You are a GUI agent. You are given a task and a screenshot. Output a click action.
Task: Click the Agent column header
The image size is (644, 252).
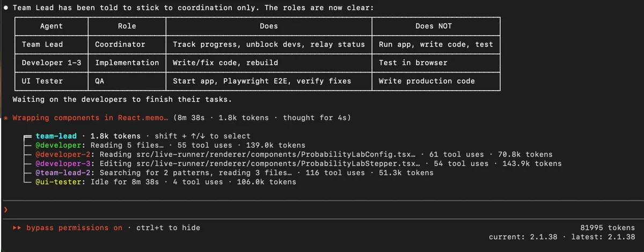tap(52, 26)
